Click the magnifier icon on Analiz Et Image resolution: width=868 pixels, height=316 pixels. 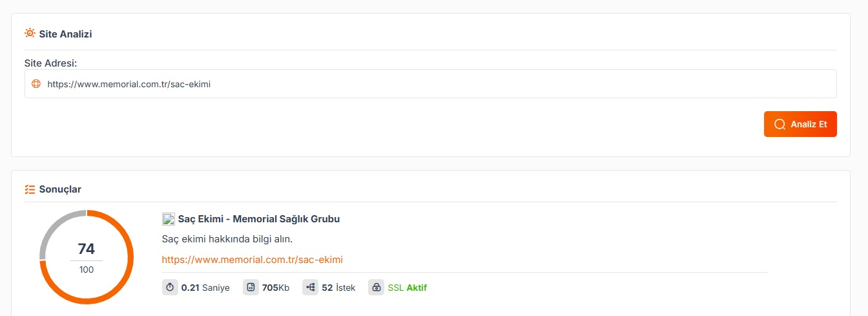780,124
